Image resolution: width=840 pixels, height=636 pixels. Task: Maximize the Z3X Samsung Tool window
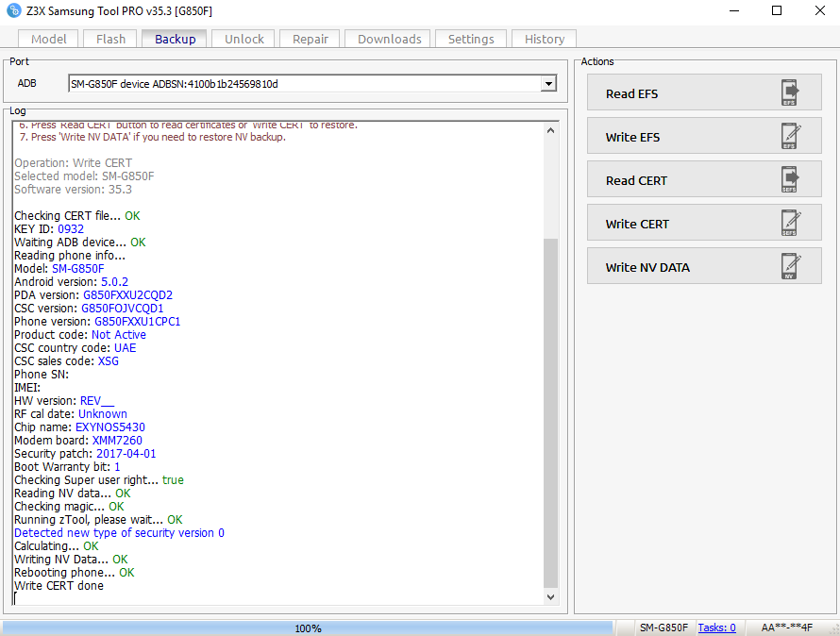tap(777, 10)
